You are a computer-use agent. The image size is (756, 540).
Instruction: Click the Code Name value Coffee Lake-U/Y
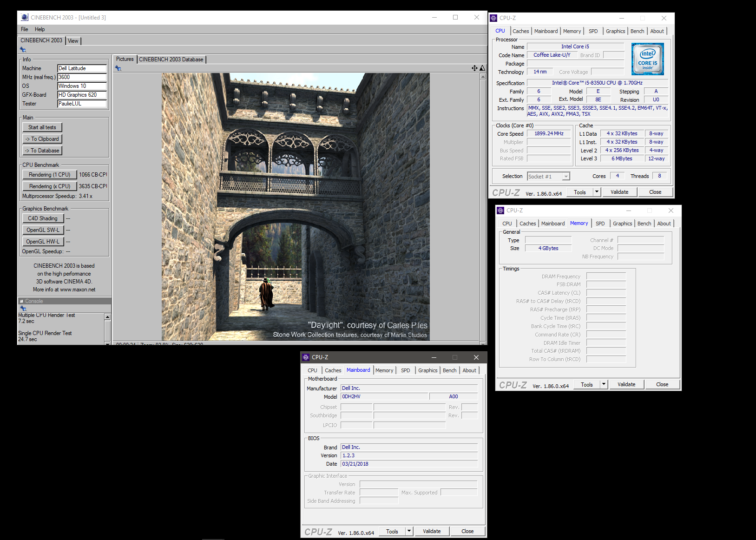tap(552, 55)
